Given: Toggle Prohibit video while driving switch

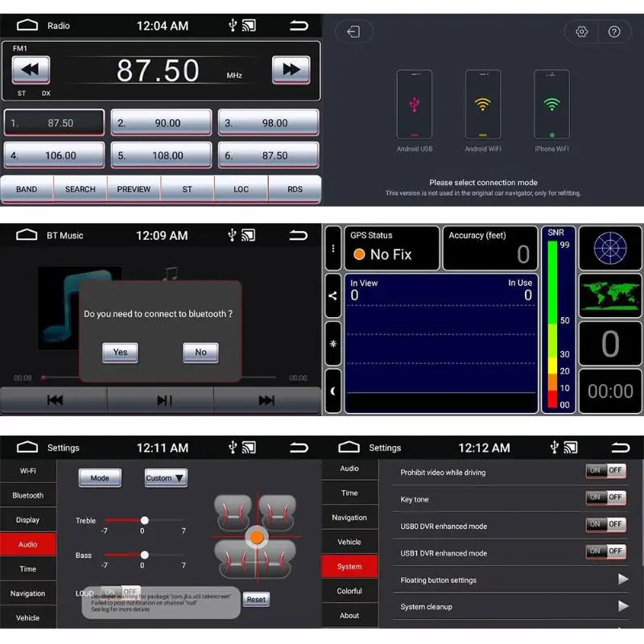Looking at the screenshot, I should tap(606, 471).
